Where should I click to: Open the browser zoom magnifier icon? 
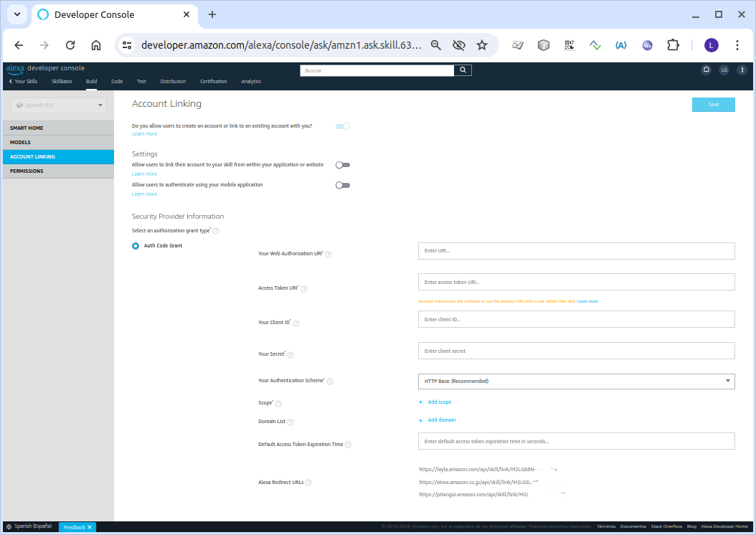pos(436,45)
